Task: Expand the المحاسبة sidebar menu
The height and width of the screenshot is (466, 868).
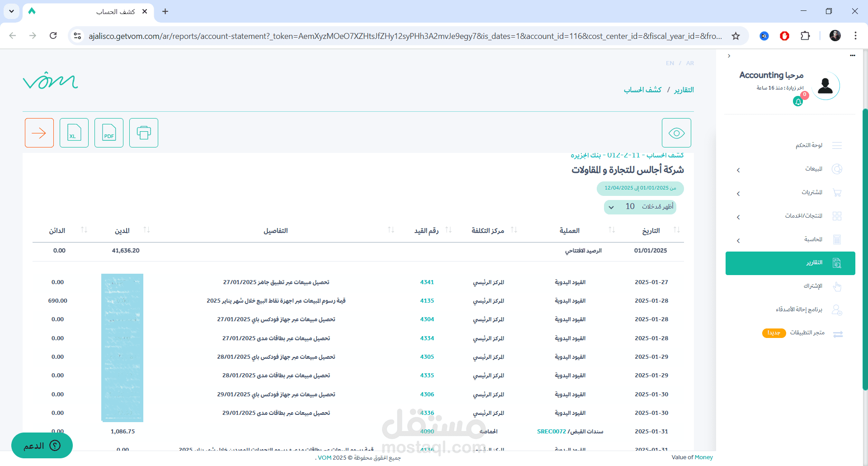Action: pos(791,240)
